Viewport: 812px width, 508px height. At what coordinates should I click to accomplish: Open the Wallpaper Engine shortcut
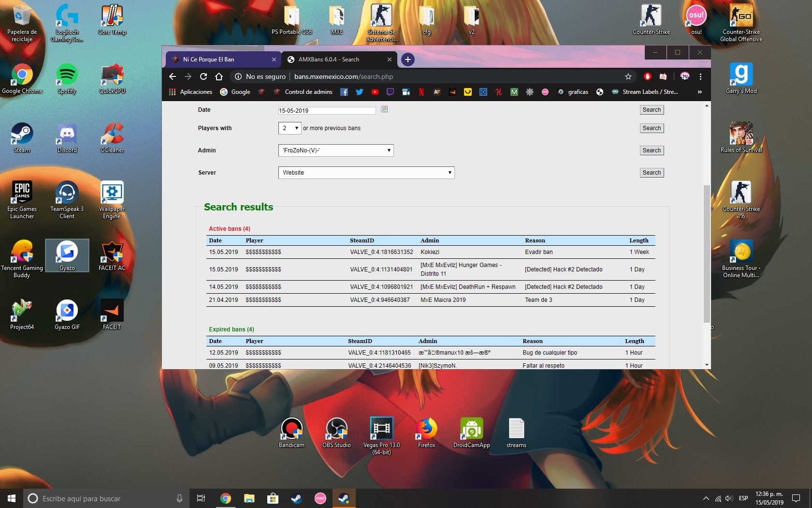coord(112,200)
